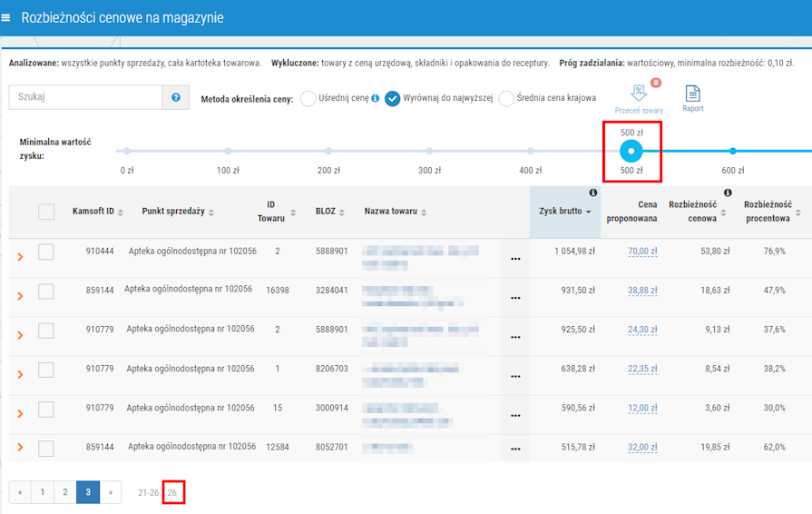
Task: Open three-dots menu for 1 054,98 zł row
Action: pos(515,259)
